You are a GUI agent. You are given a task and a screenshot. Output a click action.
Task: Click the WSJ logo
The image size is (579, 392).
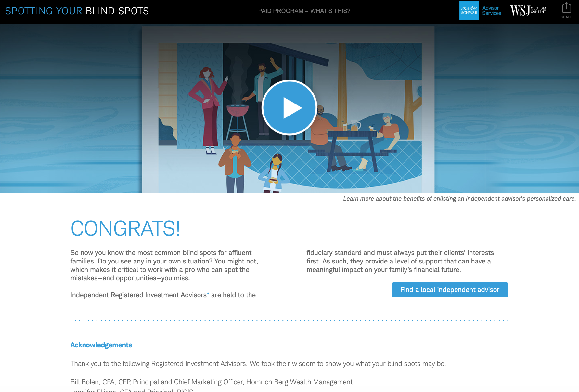tap(520, 10)
